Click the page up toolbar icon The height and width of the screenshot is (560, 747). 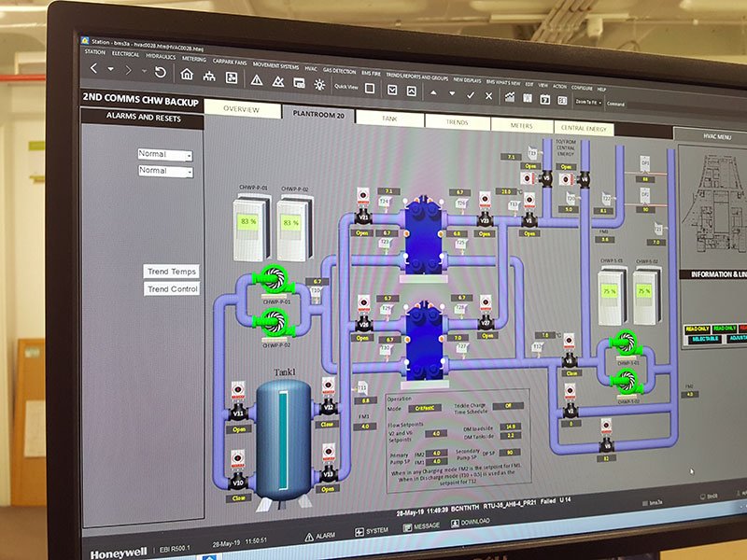click(411, 91)
